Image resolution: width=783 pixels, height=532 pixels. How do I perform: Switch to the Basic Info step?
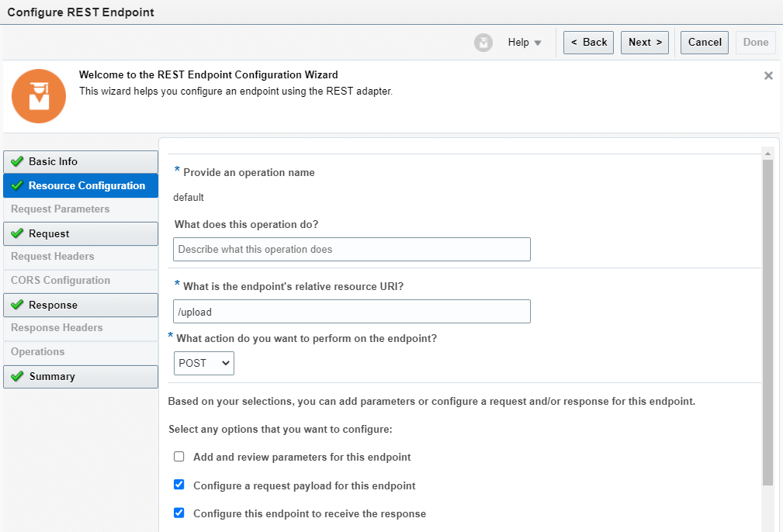point(81,162)
